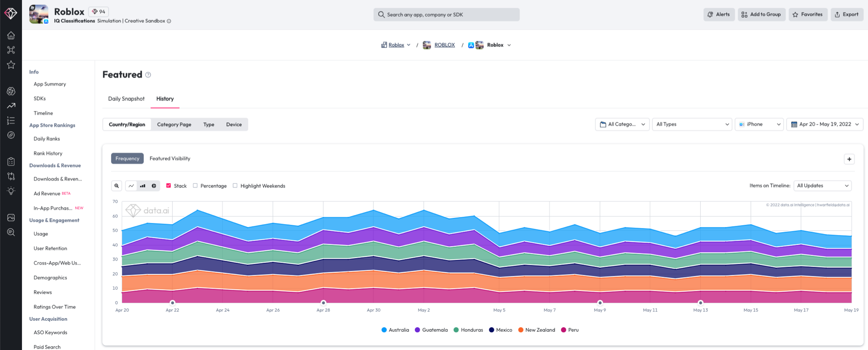This screenshot has width=868, height=350.
Task: Open App Summary in sidebar
Action: click(50, 84)
